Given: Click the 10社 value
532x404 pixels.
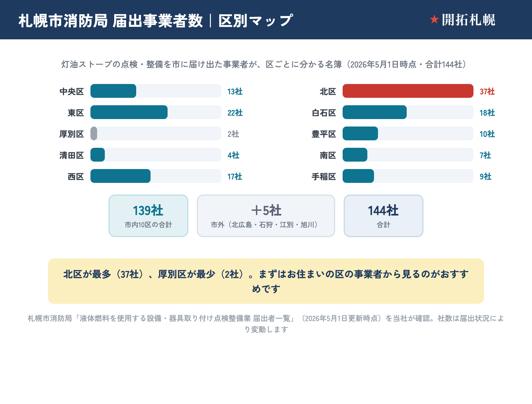Looking at the screenshot, I should 487,134.
